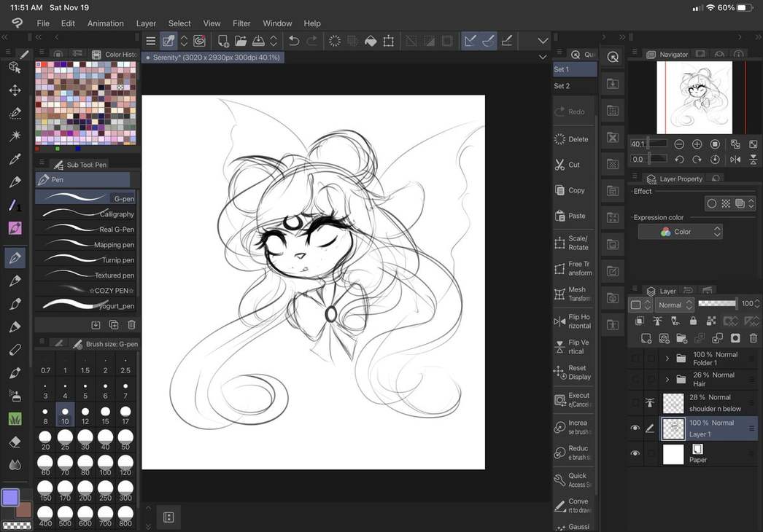This screenshot has height=532, width=763.
Task: Click the Copy button in Quick Access
Action: [x=573, y=190]
